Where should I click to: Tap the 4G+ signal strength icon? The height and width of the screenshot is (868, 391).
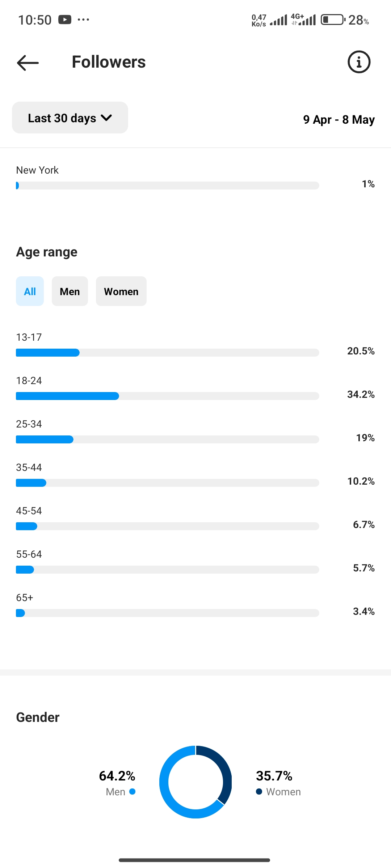(x=303, y=20)
